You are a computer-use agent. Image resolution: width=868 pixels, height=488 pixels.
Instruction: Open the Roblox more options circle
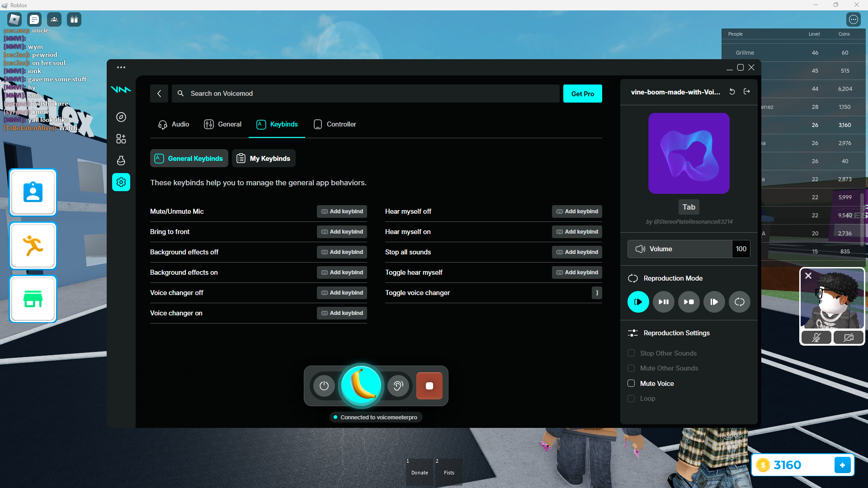point(854,19)
